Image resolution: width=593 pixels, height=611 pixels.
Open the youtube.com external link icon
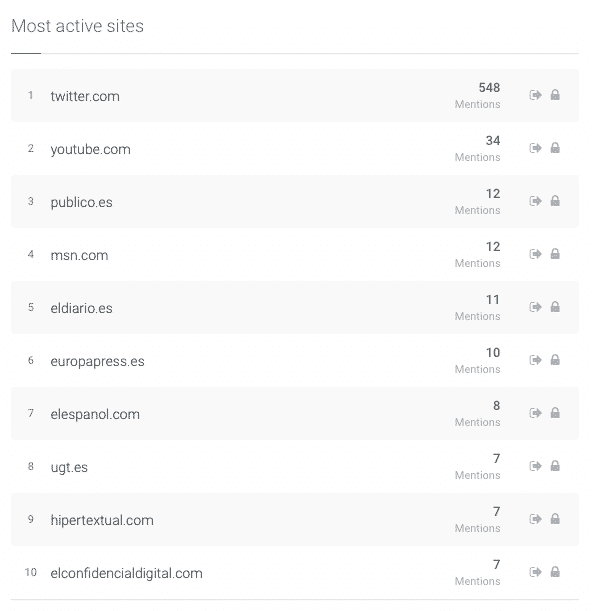click(535, 148)
